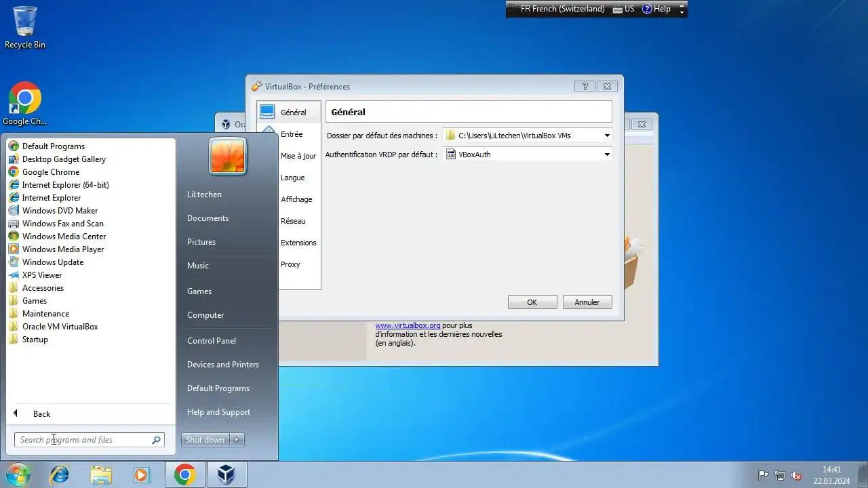This screenshot has height=488, width=868.
Task: Switch to VirtualBox in the taskbar
Action: coord(226,475)
